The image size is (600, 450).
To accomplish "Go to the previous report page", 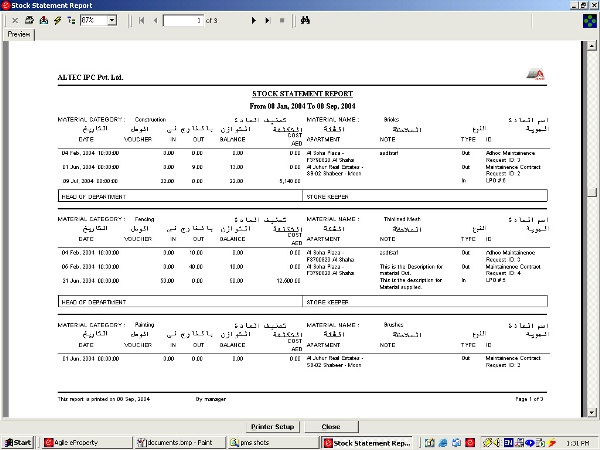I will pyautogui.click(x=155, y=20).
